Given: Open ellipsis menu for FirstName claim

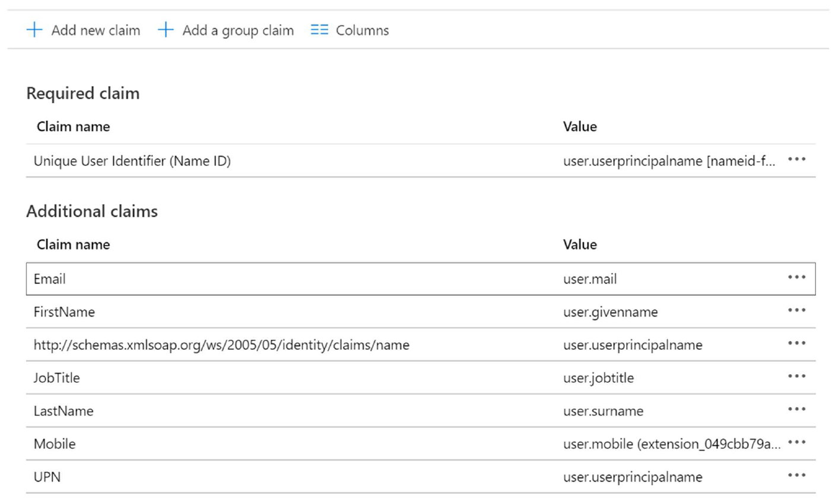Looking at the screenshot, I should pos(796,311).
